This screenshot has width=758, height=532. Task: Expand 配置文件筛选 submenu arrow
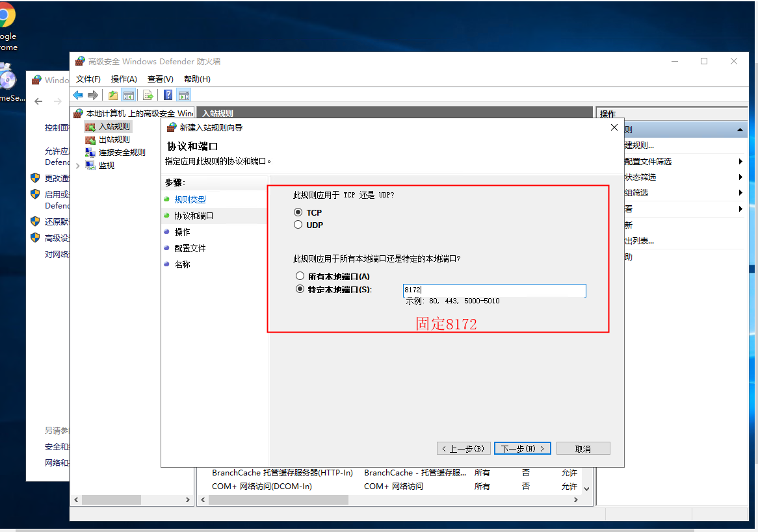tap(740, 161)
